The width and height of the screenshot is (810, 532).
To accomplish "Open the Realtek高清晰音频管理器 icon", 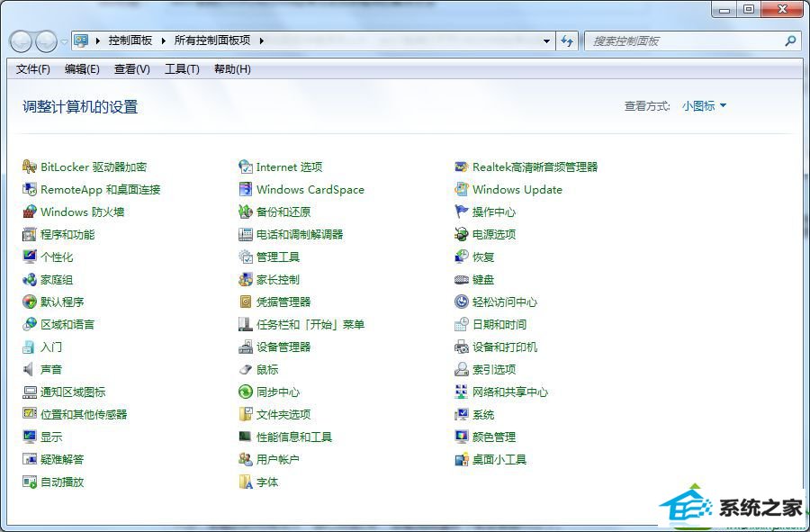I will [462, 167].
